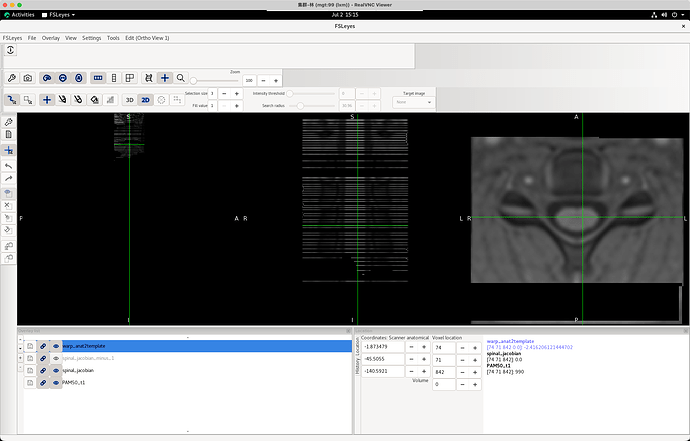The image size is (690, 441).
Task: Hide the PAM50_t1 overlay via eye icon
Action: point(56,383)
